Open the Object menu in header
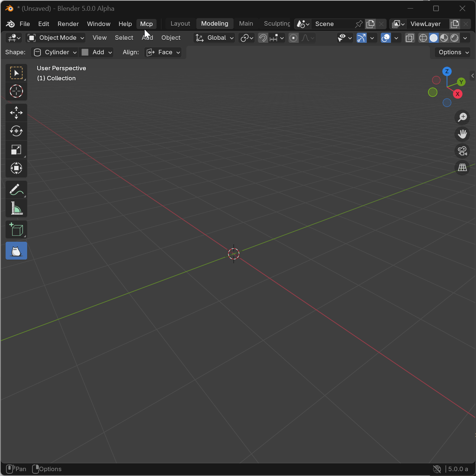Image resolution: width=476 pixels, height=476 pixels. click(x=171, y=38)
